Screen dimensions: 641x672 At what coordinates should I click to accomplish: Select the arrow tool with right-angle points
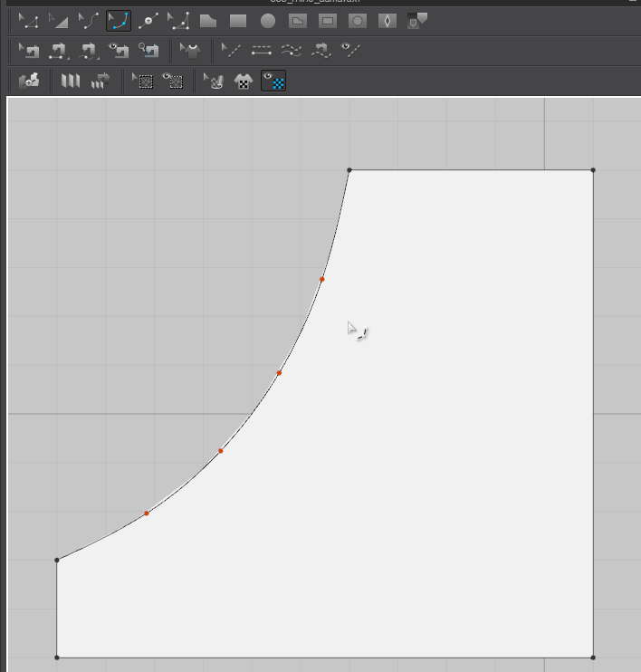(178, 21)
